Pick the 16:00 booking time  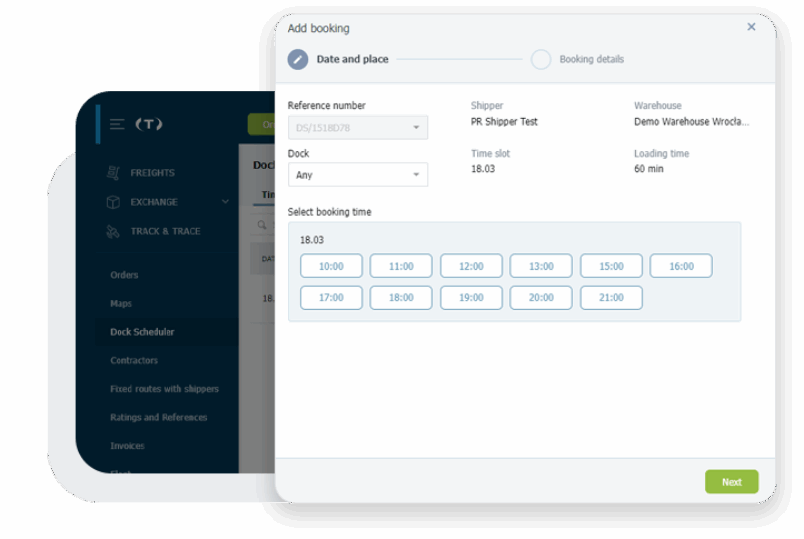[681, 266]
